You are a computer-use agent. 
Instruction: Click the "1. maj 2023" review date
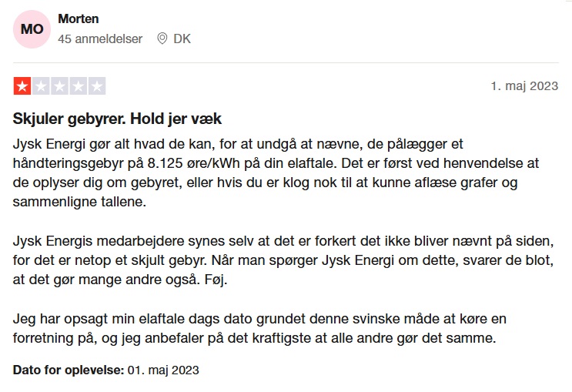[x=524, y=86]
